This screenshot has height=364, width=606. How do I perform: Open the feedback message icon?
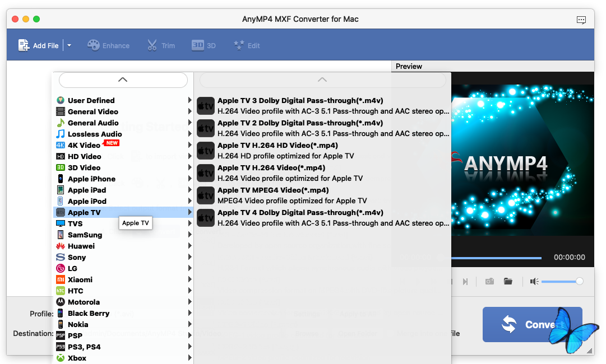point(581,20)
